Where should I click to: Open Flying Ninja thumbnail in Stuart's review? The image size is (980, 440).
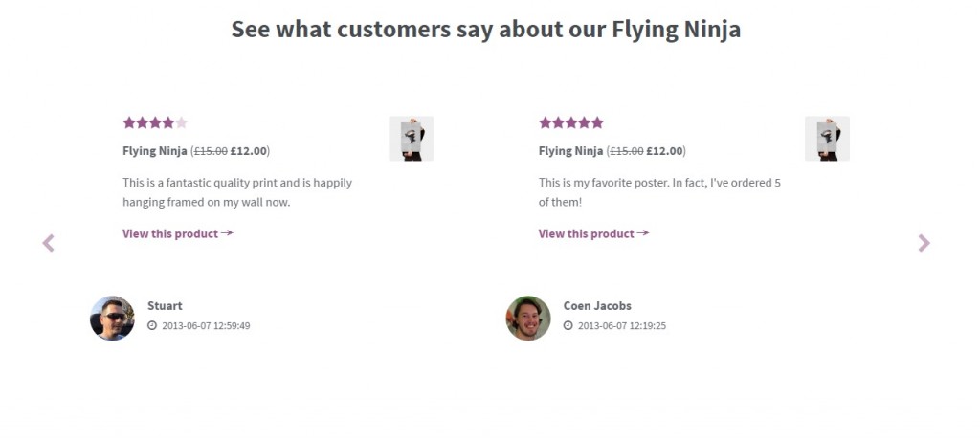tap(412, 139)
